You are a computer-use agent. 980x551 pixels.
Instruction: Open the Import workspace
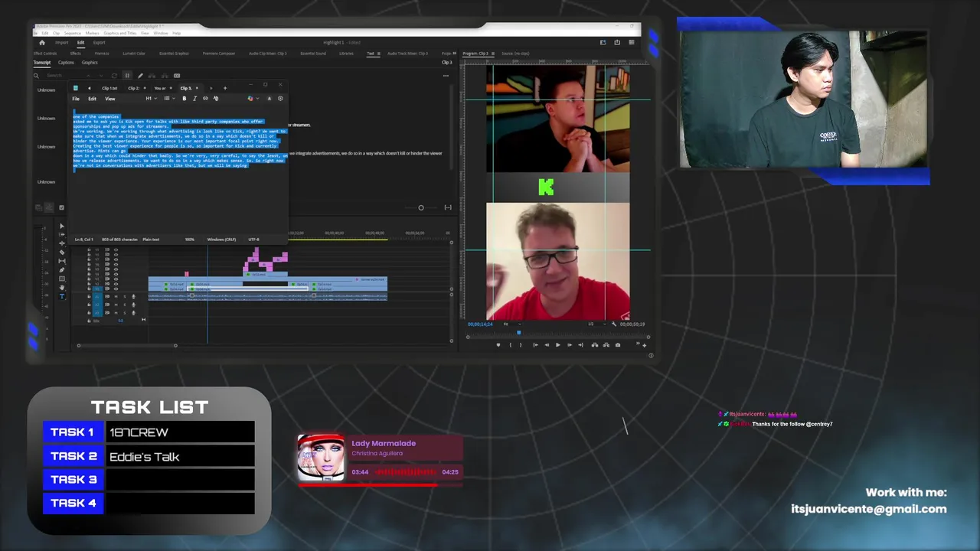[x=62, y=43]
